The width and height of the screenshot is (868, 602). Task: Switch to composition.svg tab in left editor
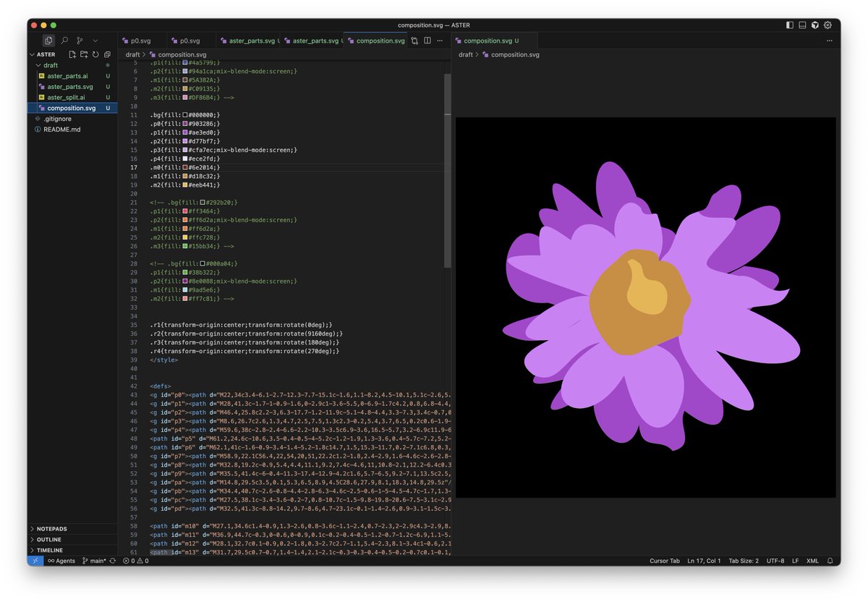[x=375, y=41]
